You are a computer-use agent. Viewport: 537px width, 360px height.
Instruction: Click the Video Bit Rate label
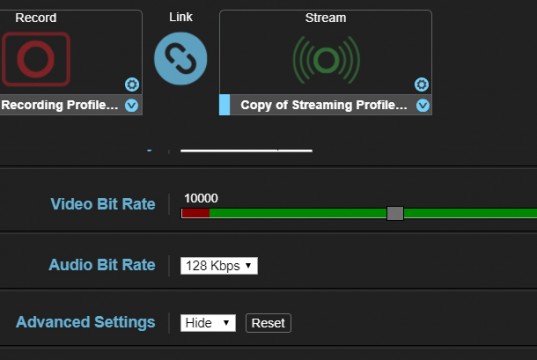coord(103,204)
